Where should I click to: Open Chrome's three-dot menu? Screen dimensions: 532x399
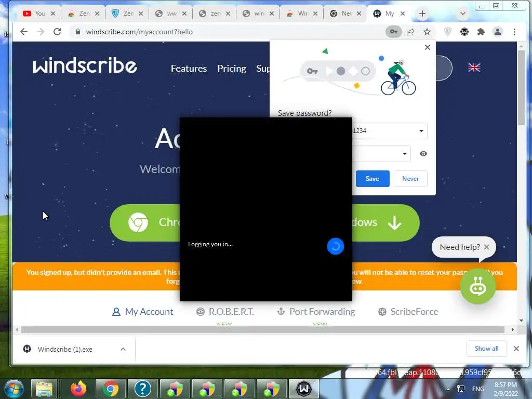pos(514,32)
